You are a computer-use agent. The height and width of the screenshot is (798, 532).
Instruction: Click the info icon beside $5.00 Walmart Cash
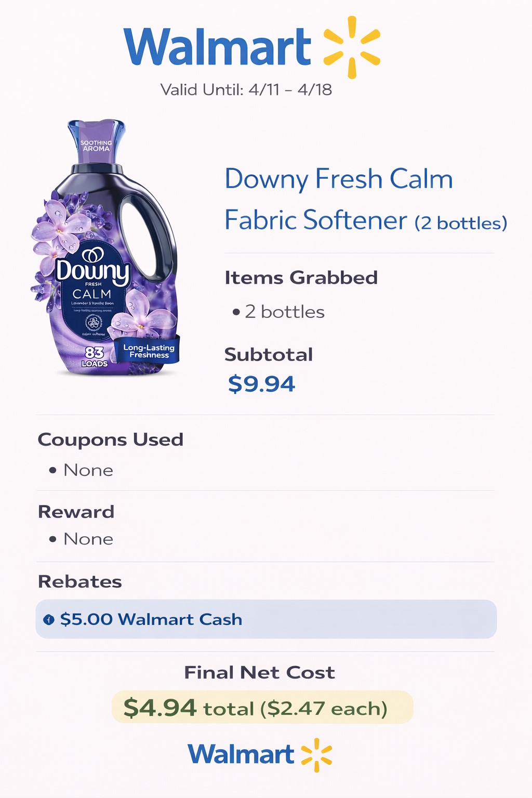49,619
